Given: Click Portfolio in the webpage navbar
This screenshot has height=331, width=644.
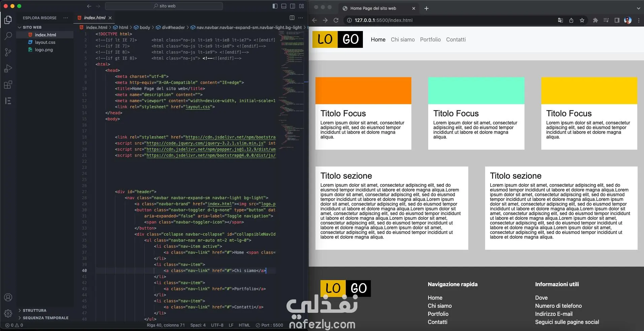Looking at the screenshot, I should [x=430, y=39].
